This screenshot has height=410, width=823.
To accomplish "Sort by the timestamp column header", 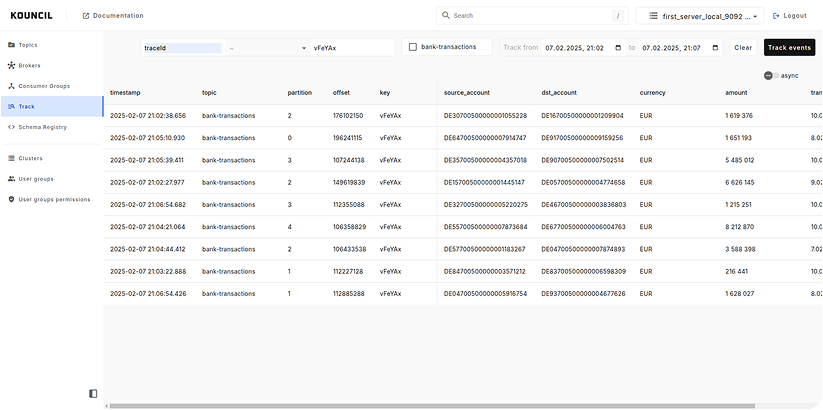I will pos(125,92).
